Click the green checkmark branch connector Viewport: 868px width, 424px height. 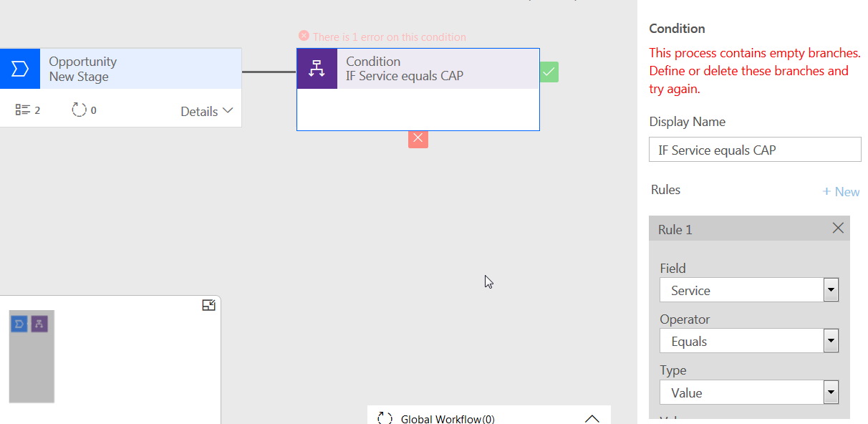pyautogui.click(x=549, y=72)
